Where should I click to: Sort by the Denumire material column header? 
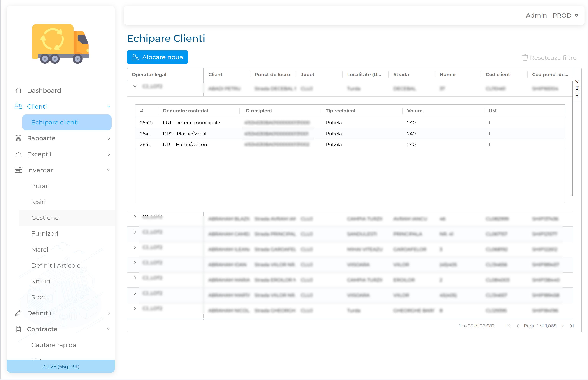[185, 111]
